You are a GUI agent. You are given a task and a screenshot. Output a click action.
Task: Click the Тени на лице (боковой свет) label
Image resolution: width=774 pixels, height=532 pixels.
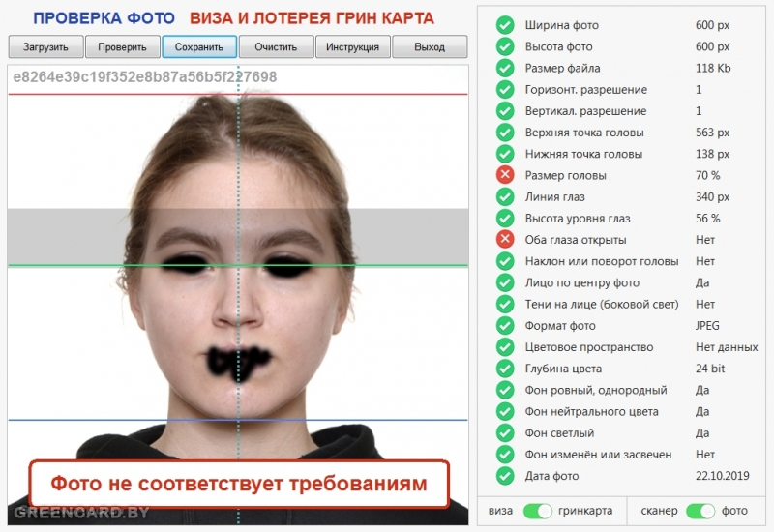pyautogui.click(x=602, y=305)
